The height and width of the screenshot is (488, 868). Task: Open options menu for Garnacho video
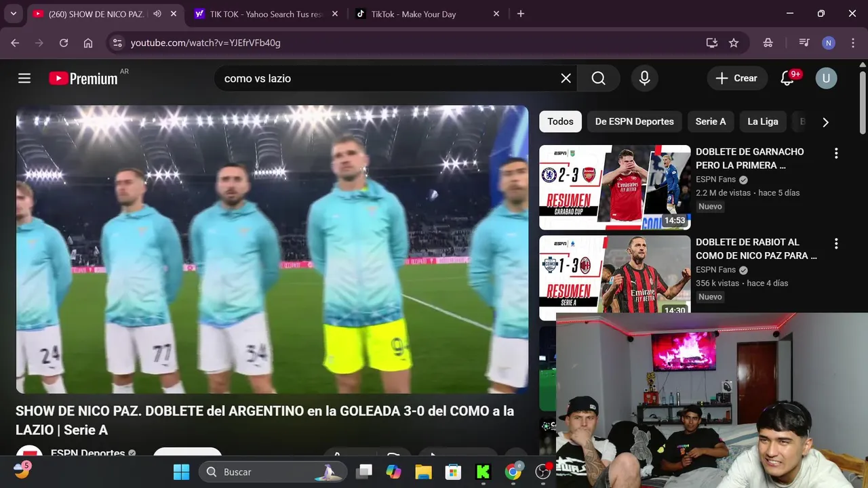pos(836,153)
